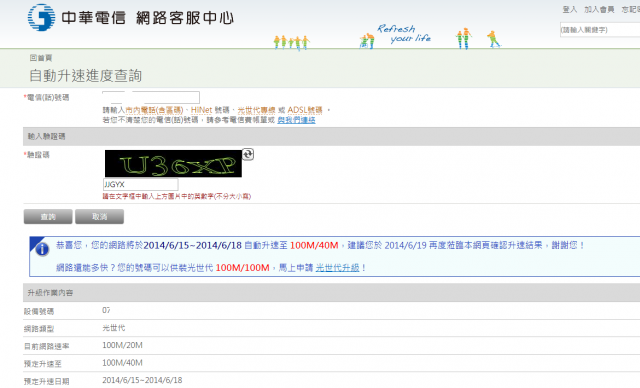Viewport: 640px width, 388px height.
Task: Click the 光世代 network type value
Action: [113, 328]
